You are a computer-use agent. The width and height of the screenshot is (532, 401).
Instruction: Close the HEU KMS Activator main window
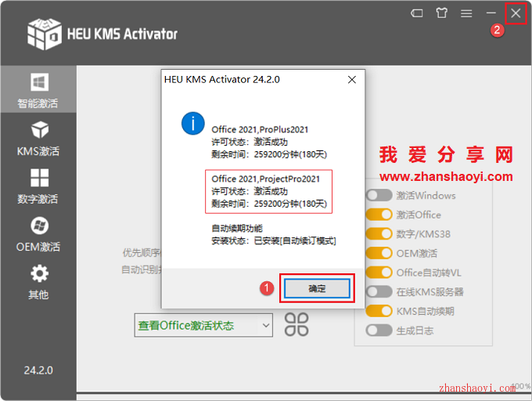(516, 13)
